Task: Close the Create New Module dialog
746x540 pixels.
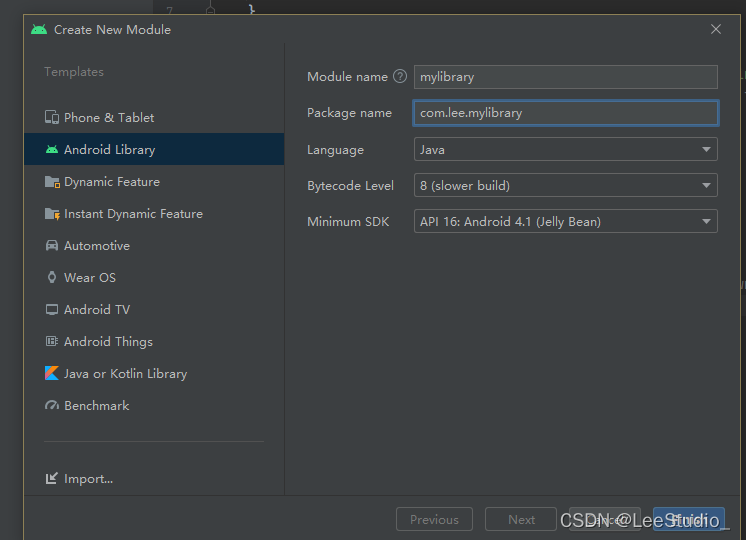Action: tap(716, 29)
